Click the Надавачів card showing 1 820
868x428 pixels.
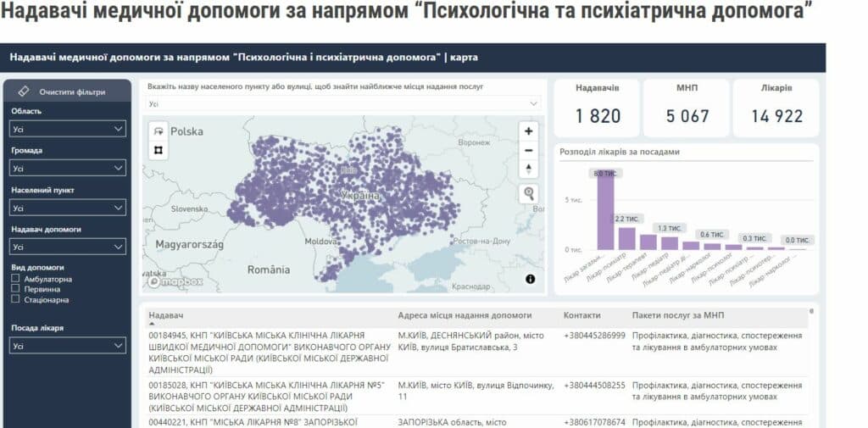pos(598,108)
